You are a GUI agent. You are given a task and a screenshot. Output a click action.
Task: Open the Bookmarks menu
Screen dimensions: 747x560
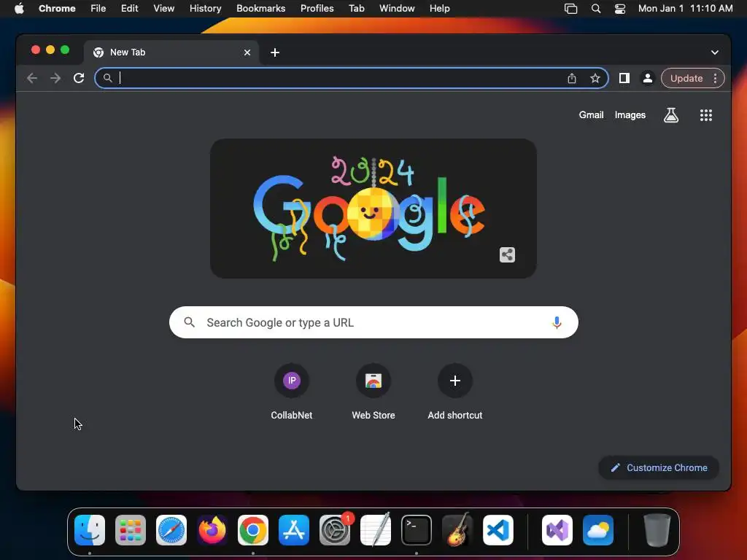260,9
